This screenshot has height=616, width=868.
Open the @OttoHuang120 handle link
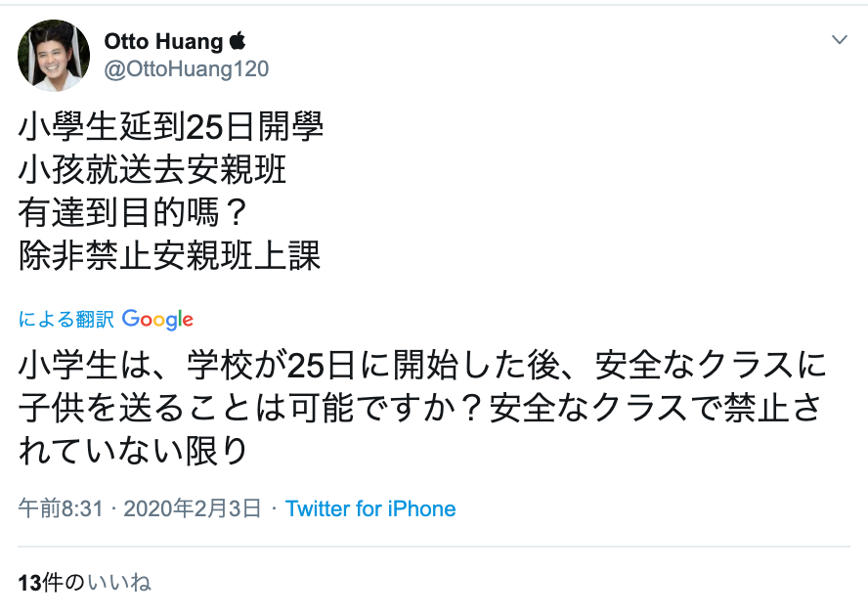pos(187,68)
